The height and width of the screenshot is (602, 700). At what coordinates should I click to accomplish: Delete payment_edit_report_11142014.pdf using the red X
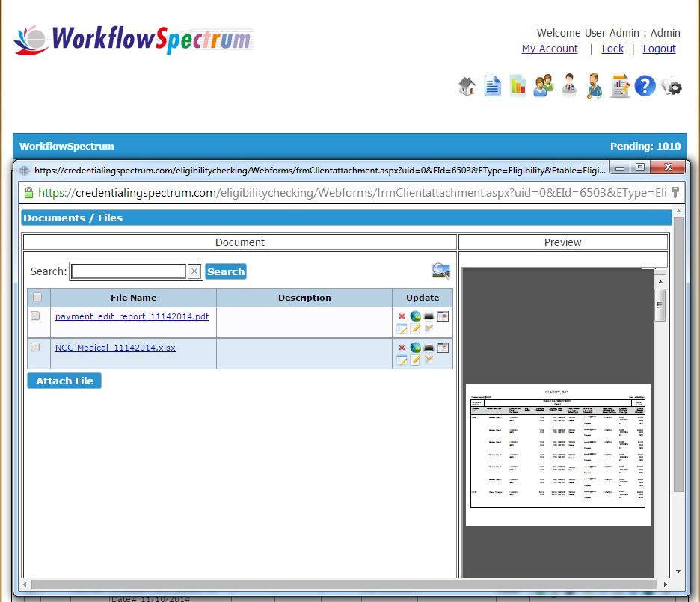[x=402, y=316]
